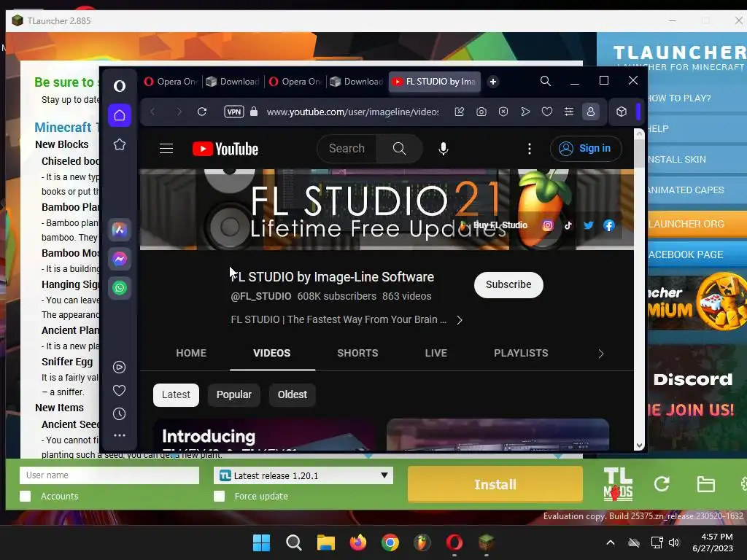Image resolution: width=747 pixels, height=560 pixels.
Task: Open WhatsApp in Opera sidebar
Action: tap(120, 287)
